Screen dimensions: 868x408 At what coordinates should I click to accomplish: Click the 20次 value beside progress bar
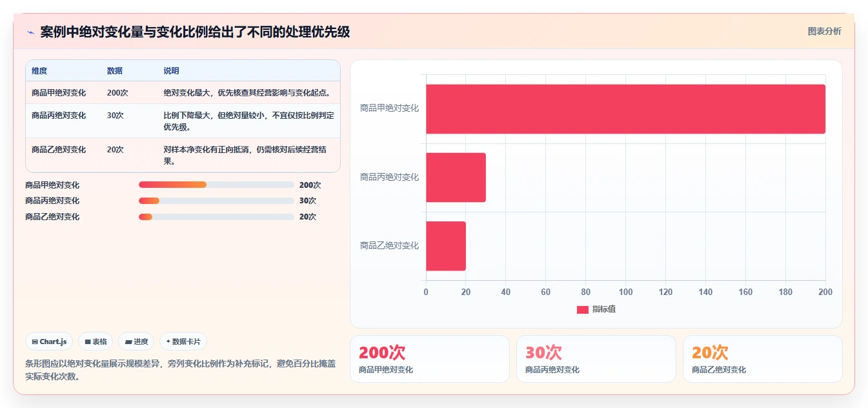pos(308,217)
